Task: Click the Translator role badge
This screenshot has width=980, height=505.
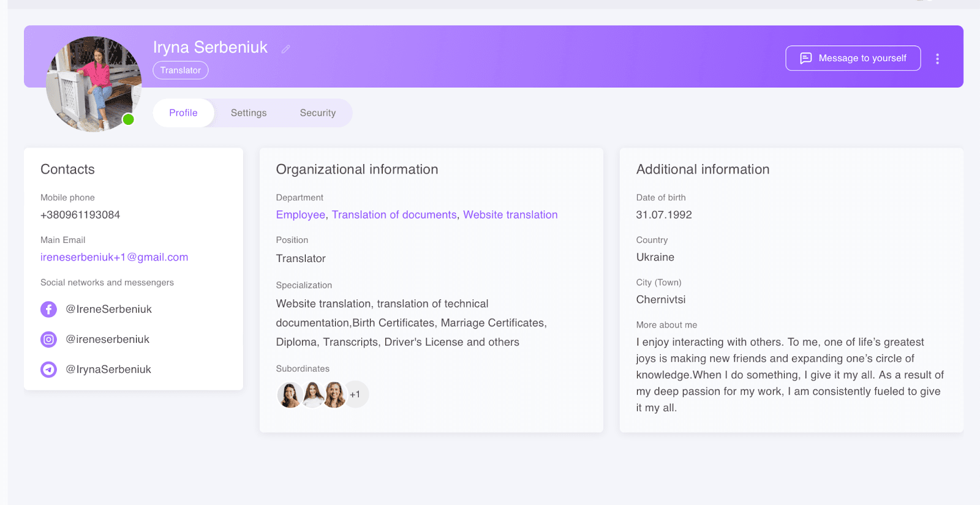Action: [x=181, y=70]
